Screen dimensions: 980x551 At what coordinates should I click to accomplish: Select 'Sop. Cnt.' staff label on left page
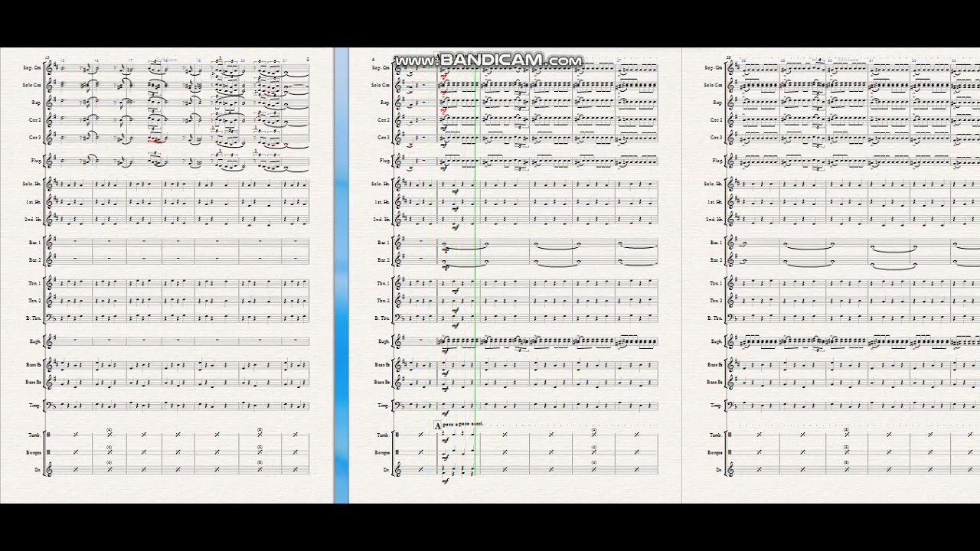32,67
